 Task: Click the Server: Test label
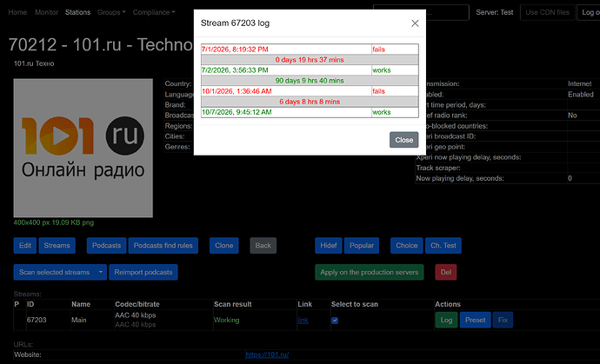pos(495,12)
